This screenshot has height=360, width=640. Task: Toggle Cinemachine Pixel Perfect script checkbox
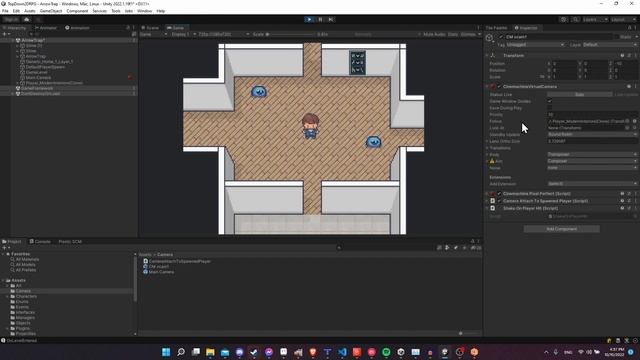click(x=499, y=193)
